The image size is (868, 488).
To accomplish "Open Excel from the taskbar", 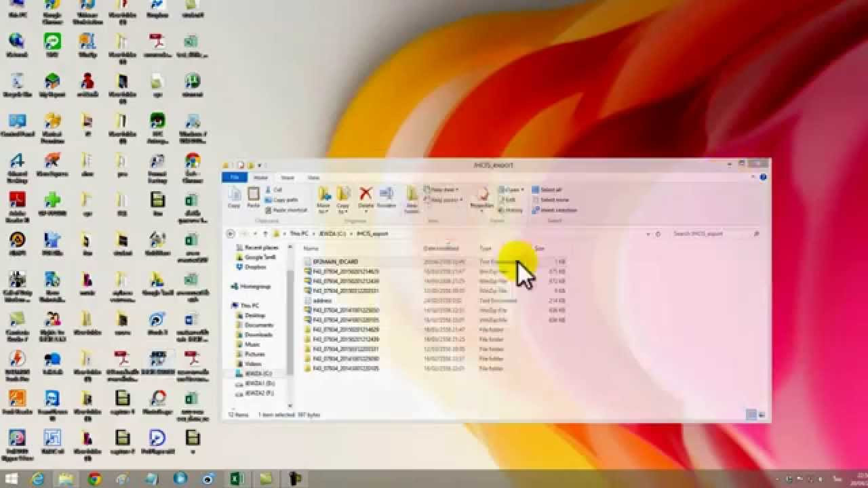I will [x=237, y=479].
